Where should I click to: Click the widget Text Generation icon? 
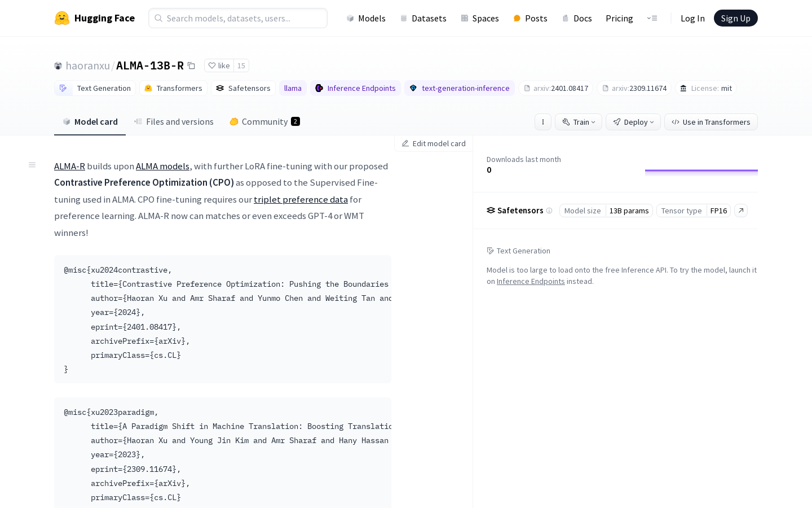[491, 251]
